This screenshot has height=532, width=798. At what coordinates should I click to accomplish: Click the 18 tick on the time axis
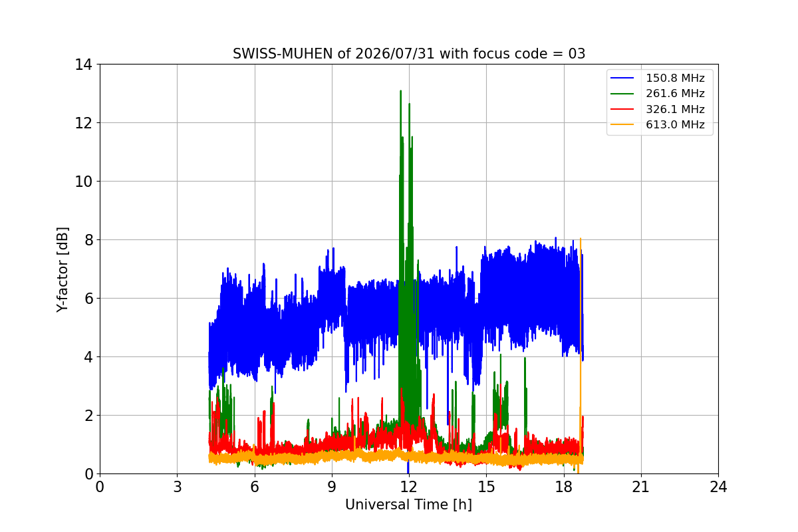click(564, 487)
